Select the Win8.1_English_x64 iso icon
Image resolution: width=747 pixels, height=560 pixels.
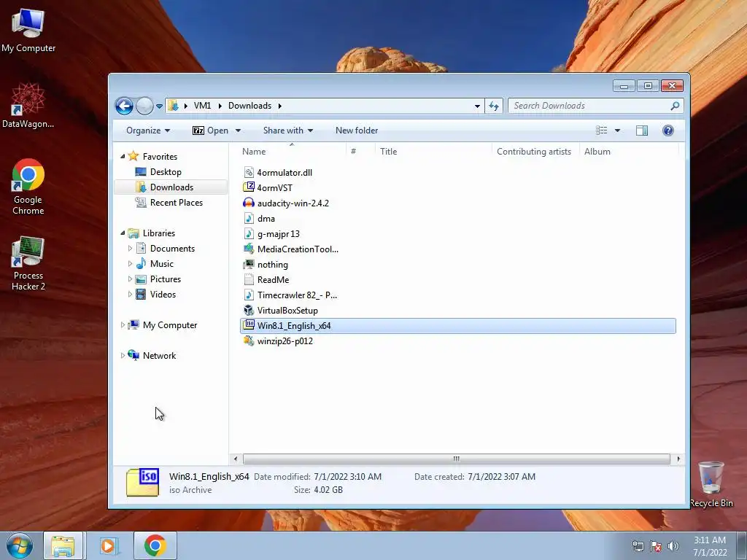click(249, 325)
